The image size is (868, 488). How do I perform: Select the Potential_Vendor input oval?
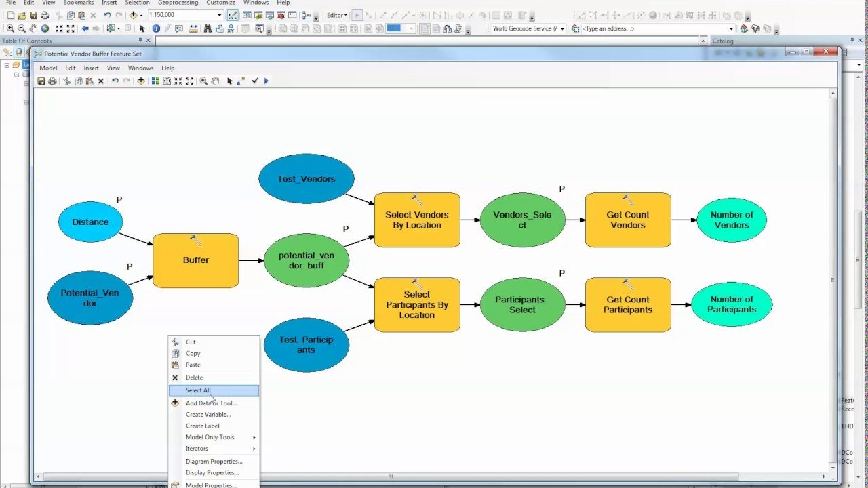[90, 298]
